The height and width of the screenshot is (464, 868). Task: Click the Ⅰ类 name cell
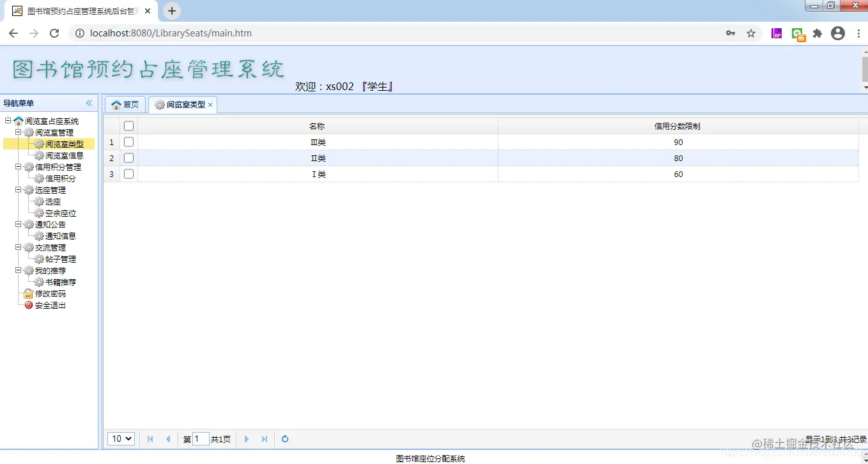point(318,174)
